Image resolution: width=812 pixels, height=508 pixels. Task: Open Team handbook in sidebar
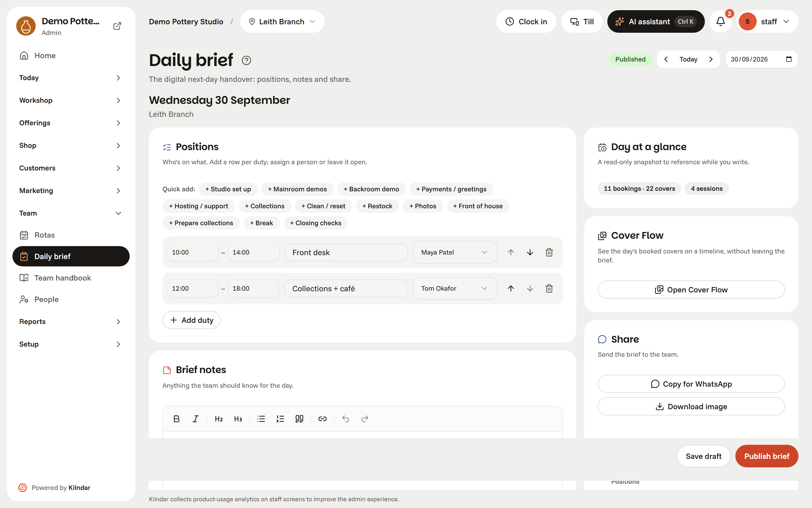click(x=70, y=278)
